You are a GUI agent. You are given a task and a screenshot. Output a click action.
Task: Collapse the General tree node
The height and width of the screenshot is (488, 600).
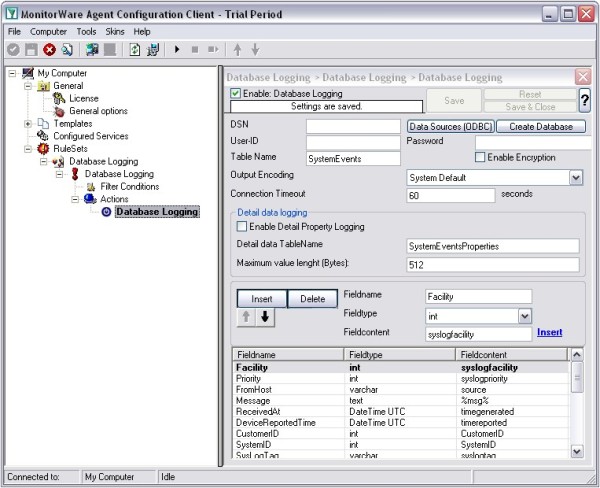click(x=28, y=86)
